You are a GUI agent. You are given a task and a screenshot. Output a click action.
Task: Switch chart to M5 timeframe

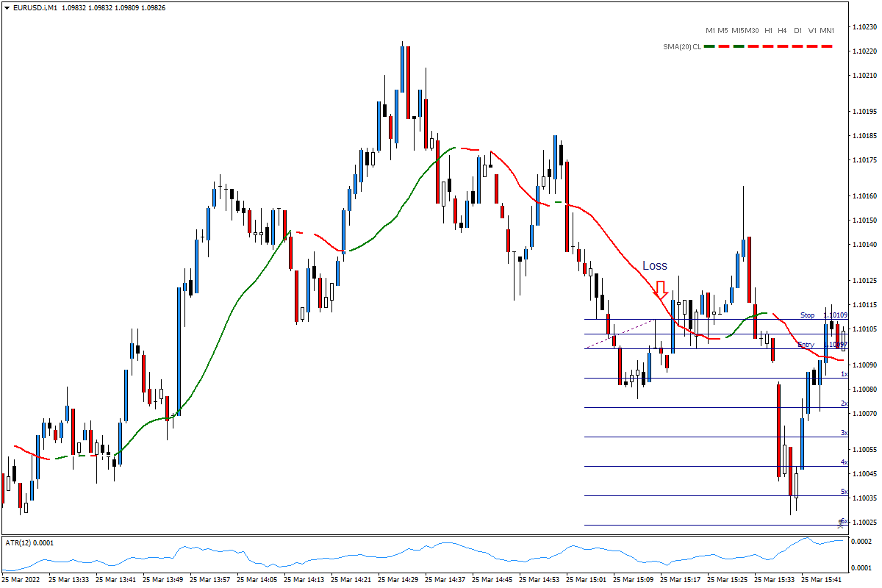(x=721, y=31)
